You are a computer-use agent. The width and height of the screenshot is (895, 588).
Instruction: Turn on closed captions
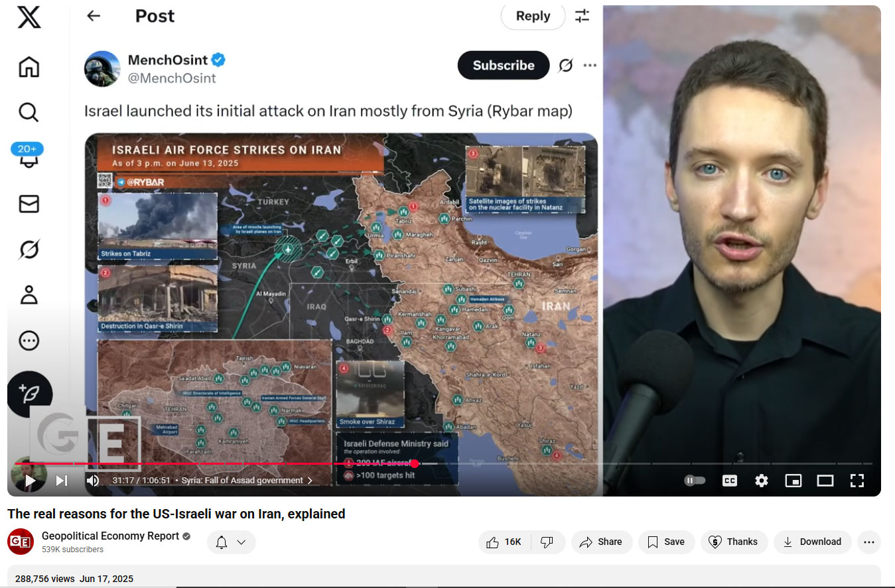730,481
